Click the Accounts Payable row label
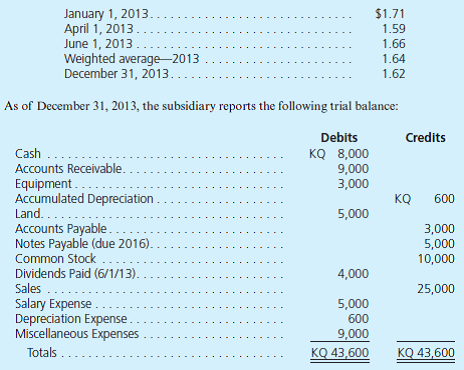464x370 pixels. pos(61,229)
